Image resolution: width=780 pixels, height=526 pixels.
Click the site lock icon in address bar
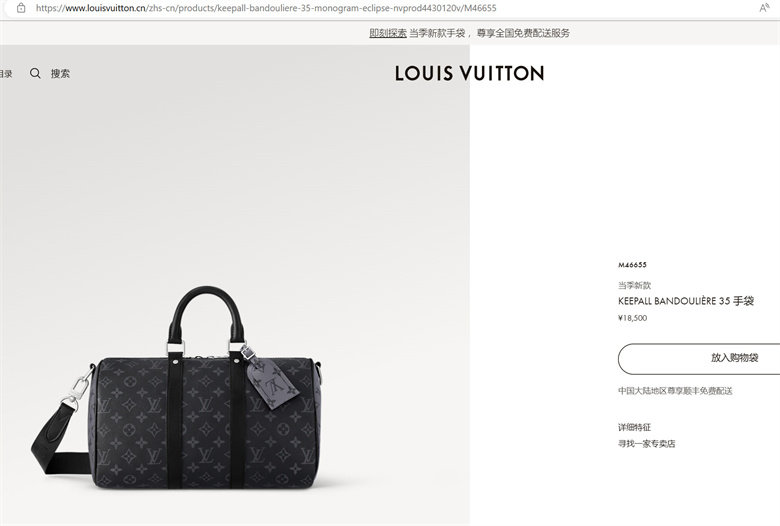tap(21, 8)
